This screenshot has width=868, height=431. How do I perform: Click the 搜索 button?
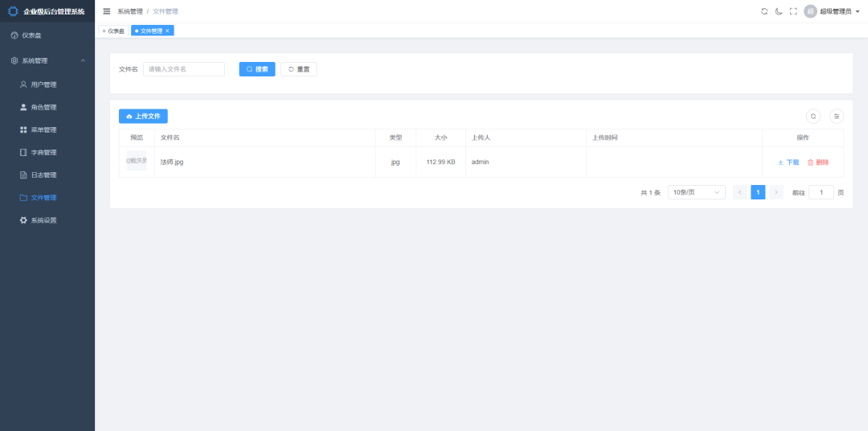coord(257,69)
